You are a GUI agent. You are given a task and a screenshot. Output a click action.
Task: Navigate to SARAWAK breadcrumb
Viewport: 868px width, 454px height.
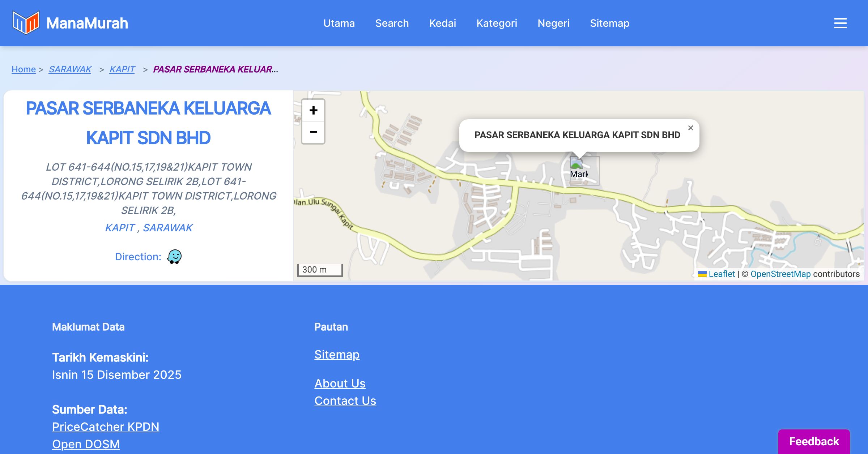[70, 69]
